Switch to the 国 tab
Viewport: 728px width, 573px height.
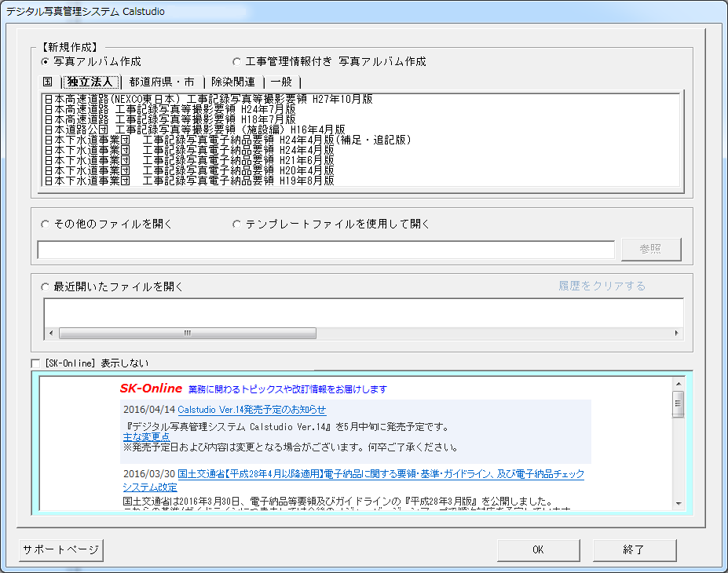click(48, 82)
